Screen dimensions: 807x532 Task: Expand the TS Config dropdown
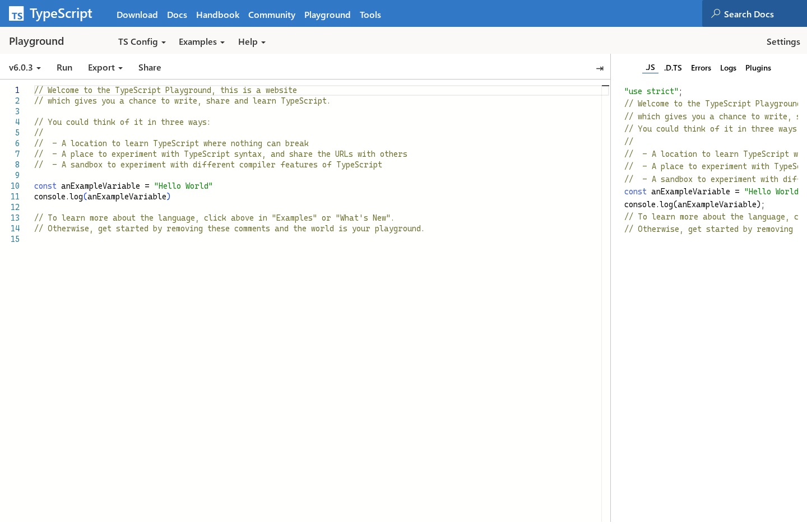point(142,42)
